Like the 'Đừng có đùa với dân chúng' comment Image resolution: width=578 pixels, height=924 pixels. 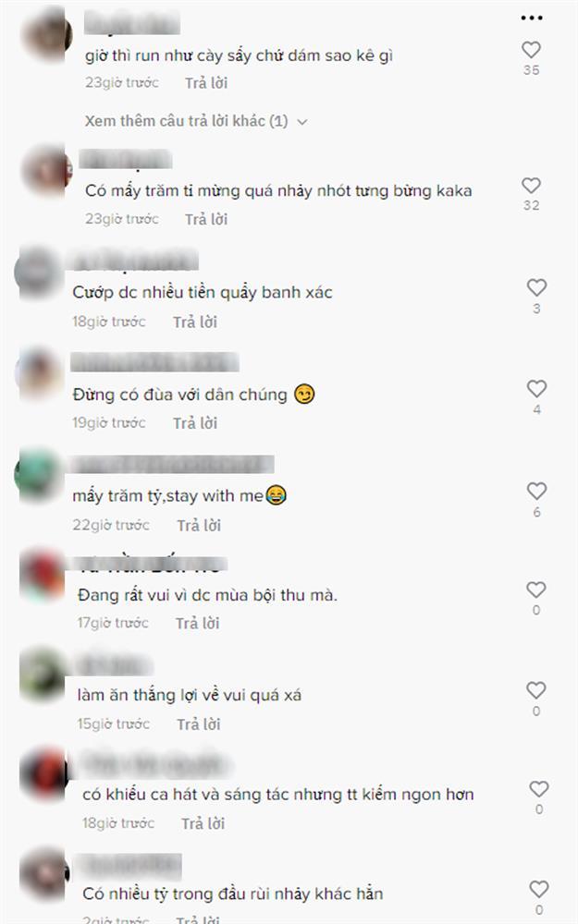536,389
